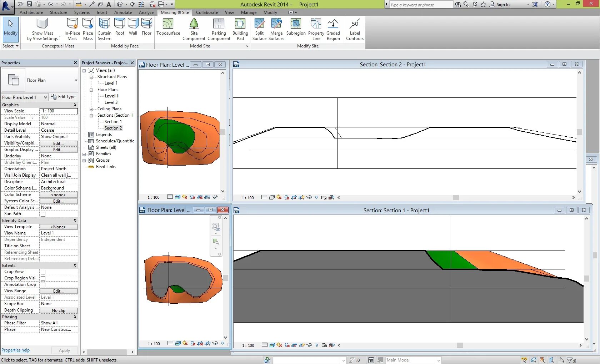The image size is (600, 364).
Task: Enable the Sun Path checkbox
Action: [43, 214]
